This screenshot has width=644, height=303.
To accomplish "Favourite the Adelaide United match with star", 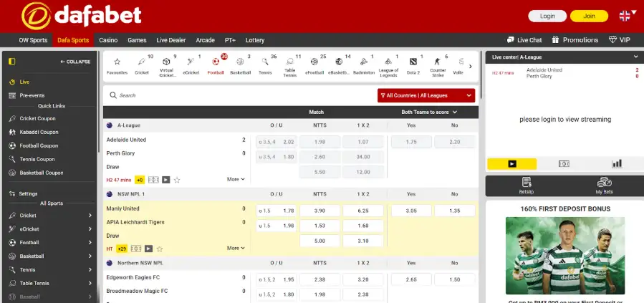I will coord(177,180).
